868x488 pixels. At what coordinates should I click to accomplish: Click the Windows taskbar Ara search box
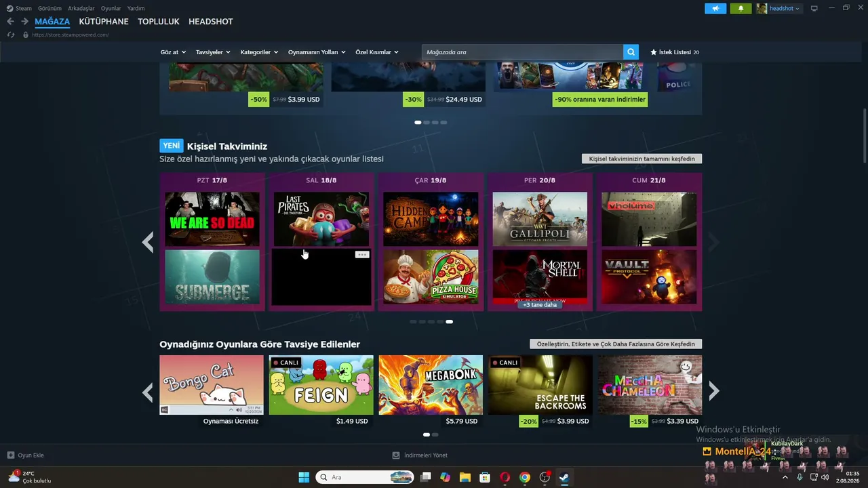[366, 477]
